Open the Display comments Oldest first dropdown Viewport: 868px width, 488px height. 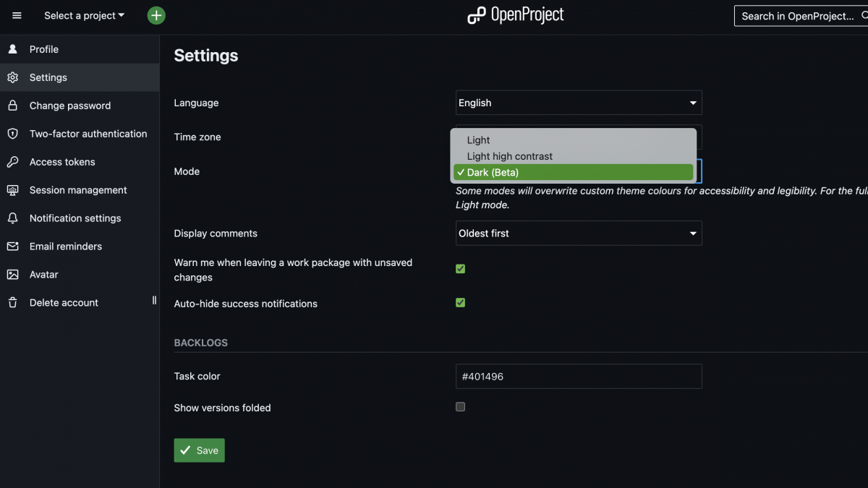click(579, 234)
